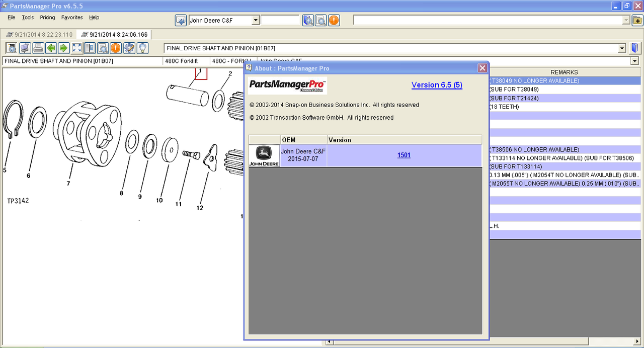Click the TP3142 diagram label
The height and width of the screenshot is (348, 644).
(x=18, y=201)
